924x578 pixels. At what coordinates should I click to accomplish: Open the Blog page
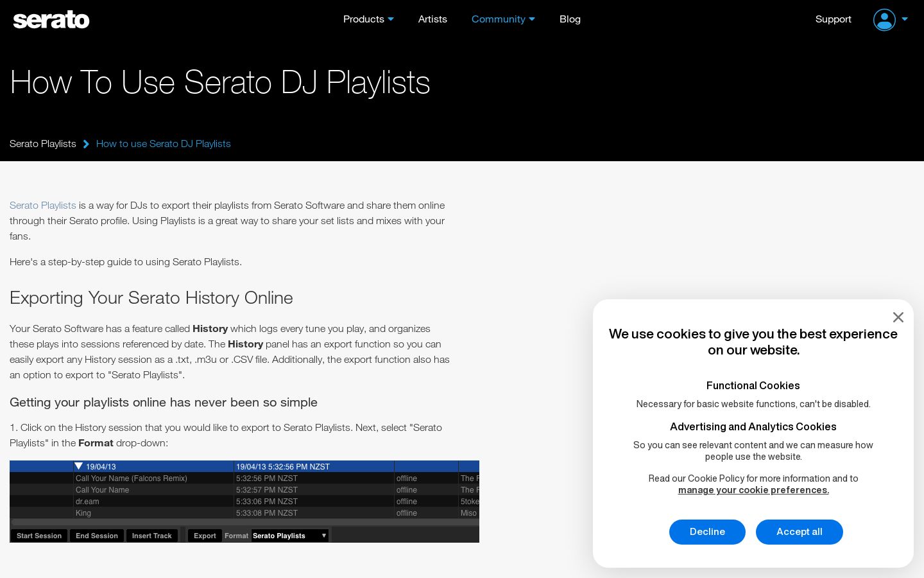click(570, 19)
